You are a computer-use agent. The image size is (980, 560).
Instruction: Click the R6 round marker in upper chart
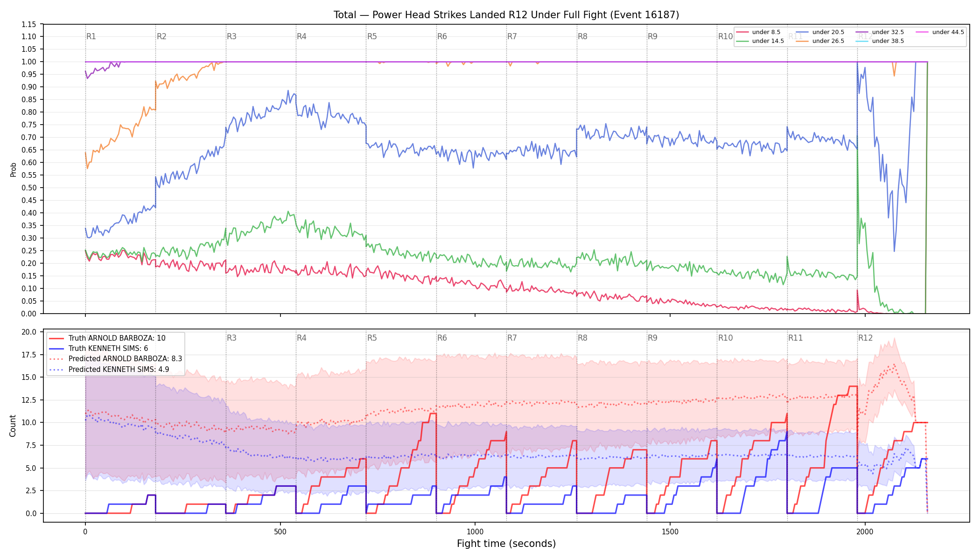click(442, 36)
